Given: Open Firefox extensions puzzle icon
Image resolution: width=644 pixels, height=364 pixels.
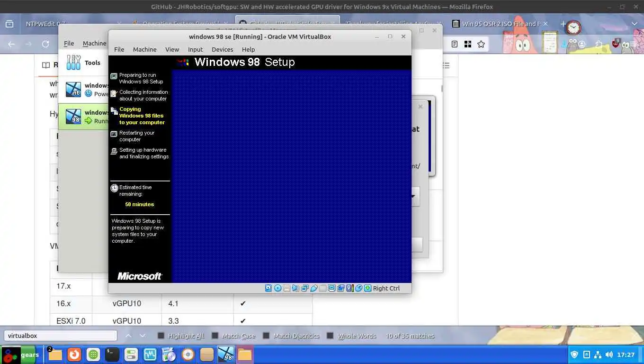Looking at the screenshot, I should 599,44.
